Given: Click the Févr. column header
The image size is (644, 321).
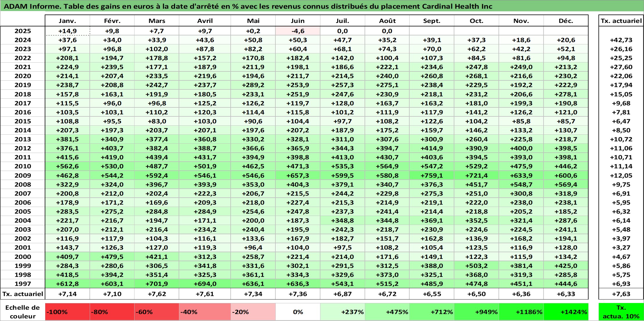Looking at the screenshot, I should pyautogui.click(x=112, y=21).
